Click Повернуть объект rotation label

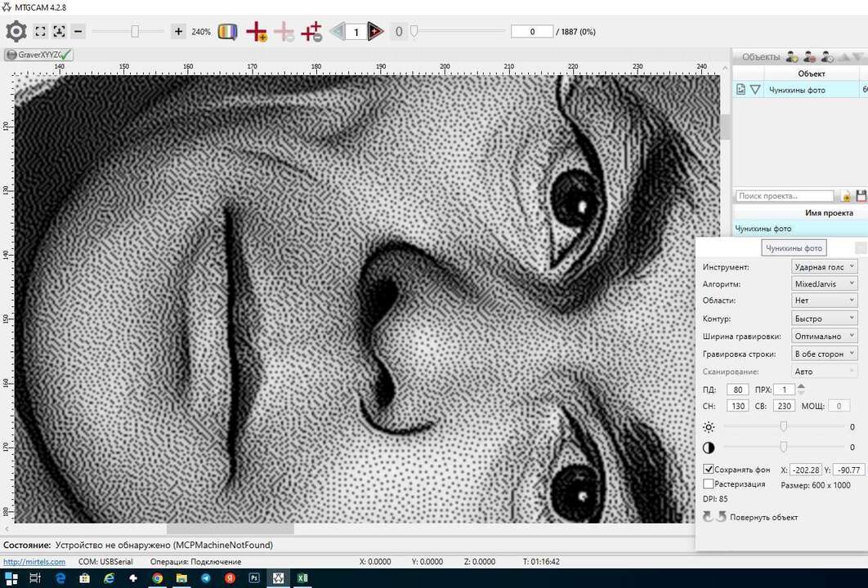point(762,517)
